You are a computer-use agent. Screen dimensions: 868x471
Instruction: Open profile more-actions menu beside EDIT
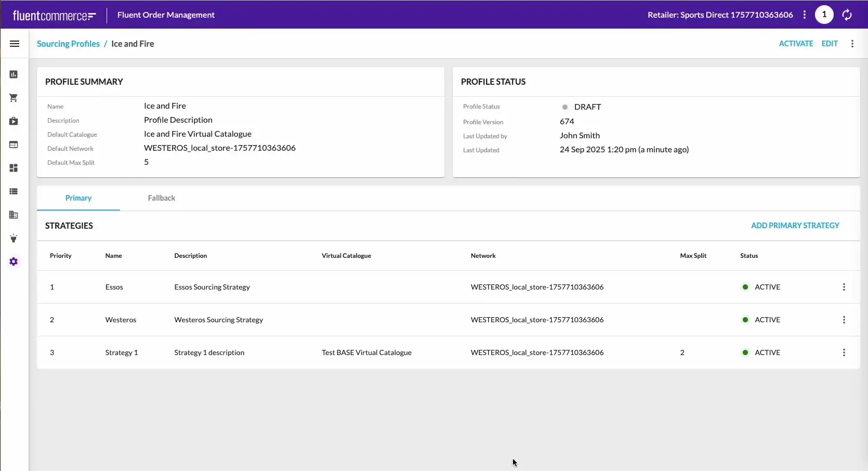point(852,44)
